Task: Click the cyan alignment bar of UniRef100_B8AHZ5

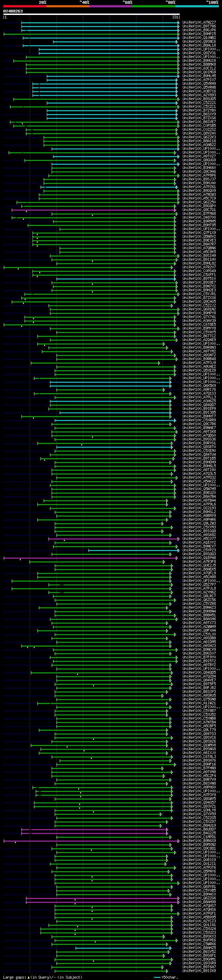Action: (123, 948)
